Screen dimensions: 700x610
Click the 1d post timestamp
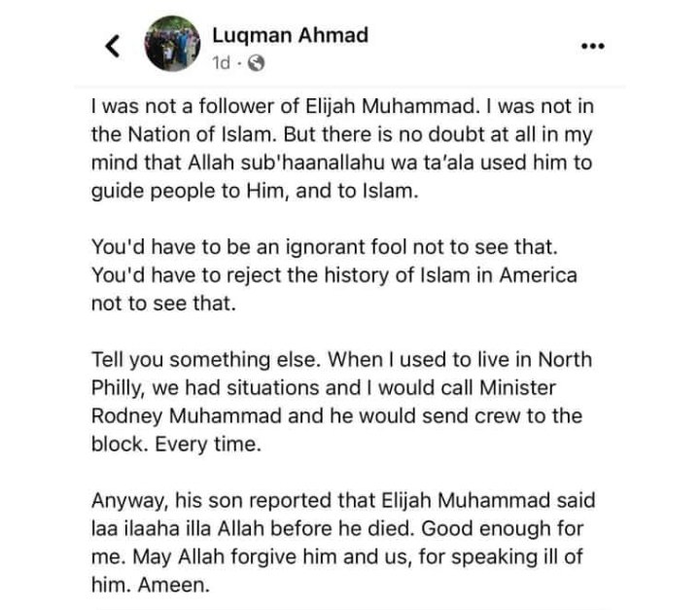tap(223, 62)
